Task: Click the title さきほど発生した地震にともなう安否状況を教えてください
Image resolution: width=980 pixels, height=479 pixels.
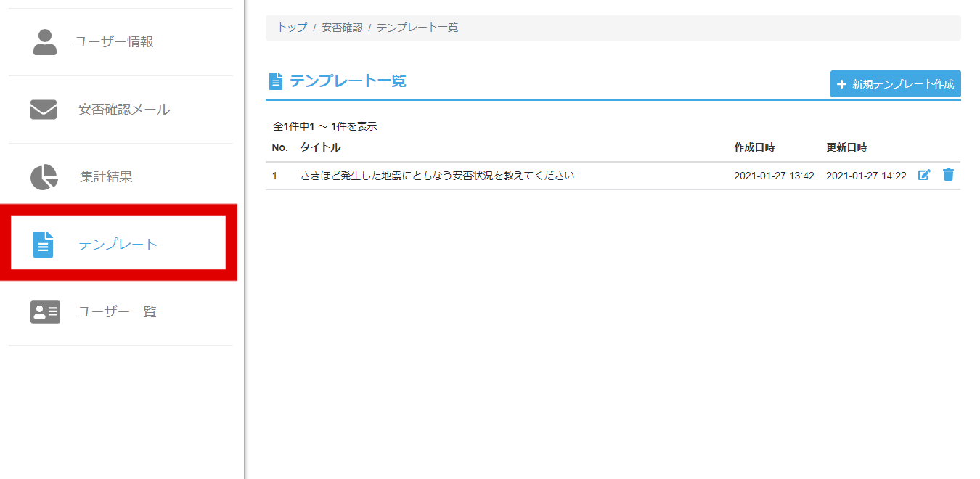Action: point(437,176)
